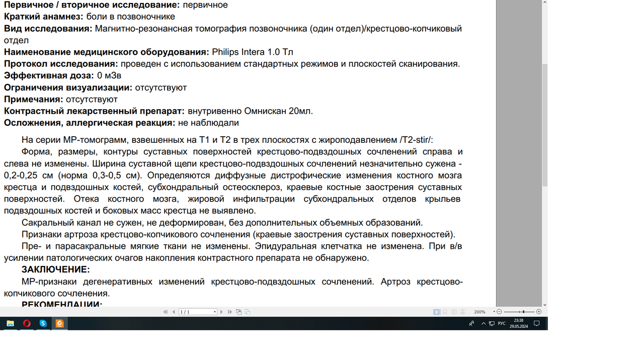Click the 'Сакральный канал не сужен' sentence
The height and width of the screenshot is (362, 644).
(222, 223)
